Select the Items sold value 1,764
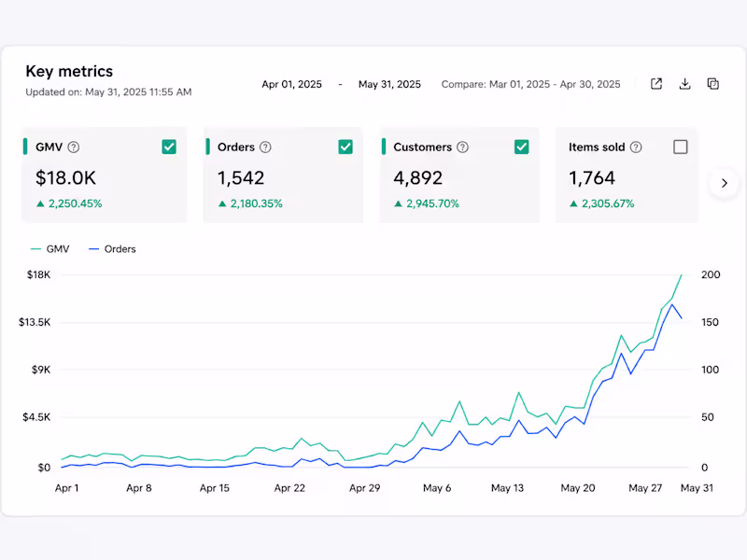This screenshot has width=747, height=560. (x=592, y=178)
